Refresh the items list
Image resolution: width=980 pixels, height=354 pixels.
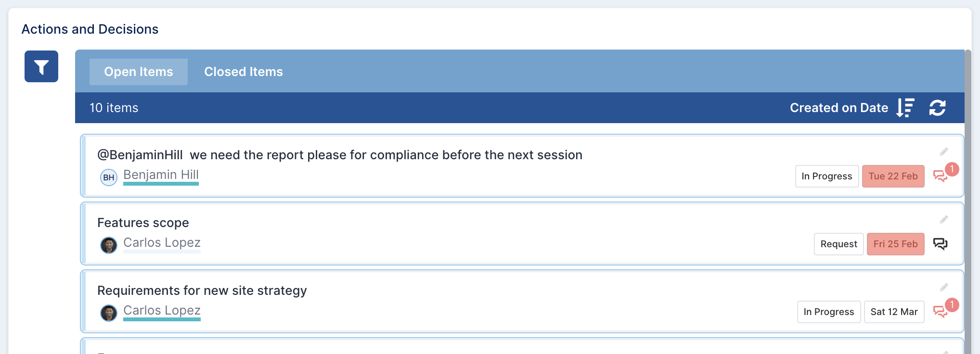[937, 108]
